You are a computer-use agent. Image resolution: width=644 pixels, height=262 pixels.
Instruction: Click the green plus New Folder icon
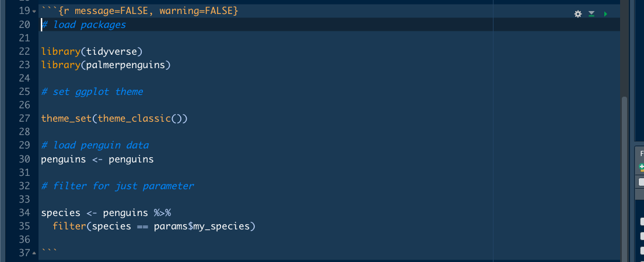click(642, 167)
